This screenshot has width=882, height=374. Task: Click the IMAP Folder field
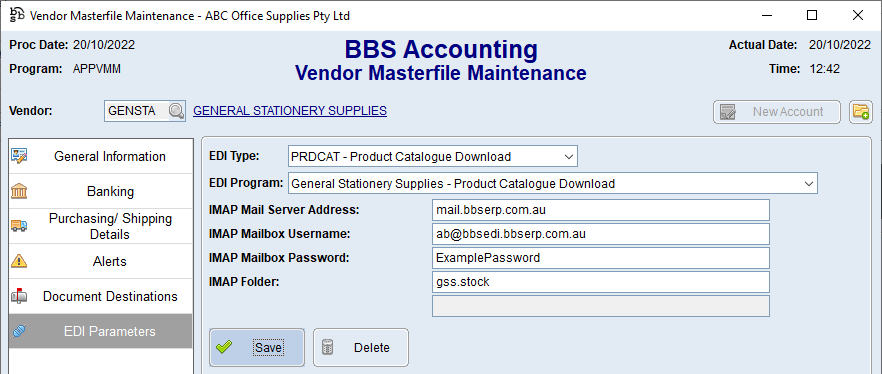(601, 282)
